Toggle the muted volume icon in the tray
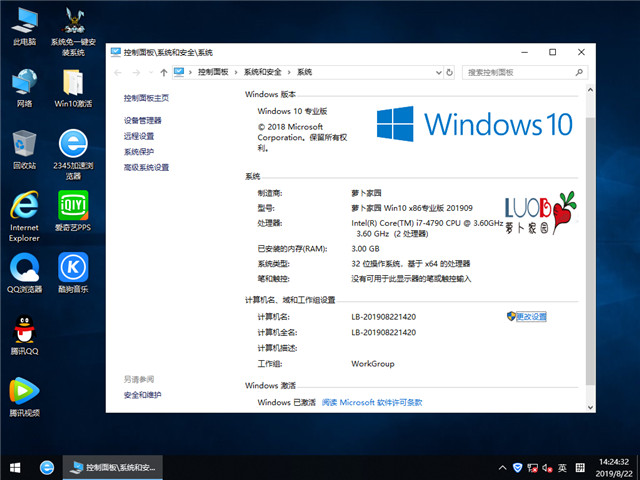Viewport: 640px width, 480px height. (546, 467)
